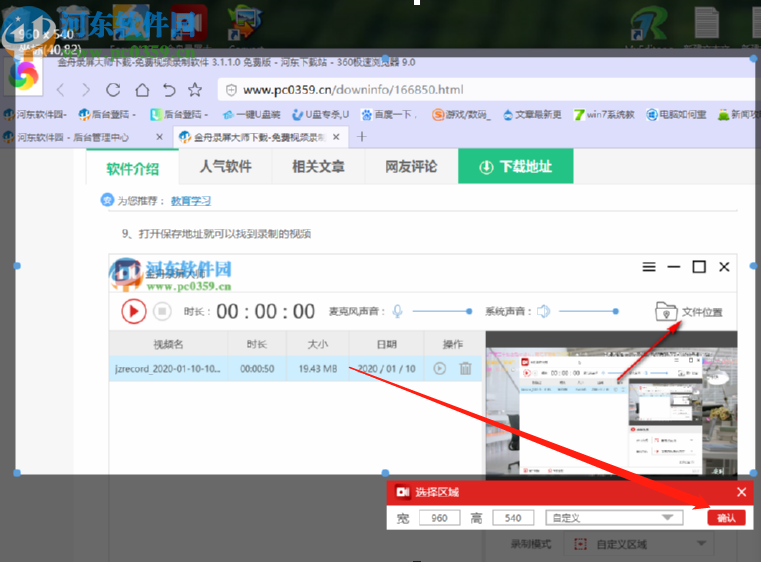
Task: Select the 软件介绍 page tab
Action: coord(132,168)
